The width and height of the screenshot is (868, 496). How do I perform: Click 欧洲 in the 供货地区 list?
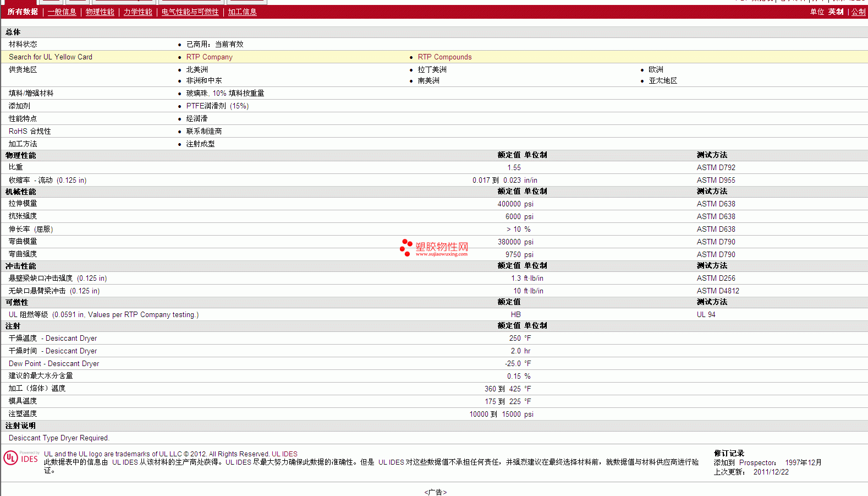(x=656, y=69)
